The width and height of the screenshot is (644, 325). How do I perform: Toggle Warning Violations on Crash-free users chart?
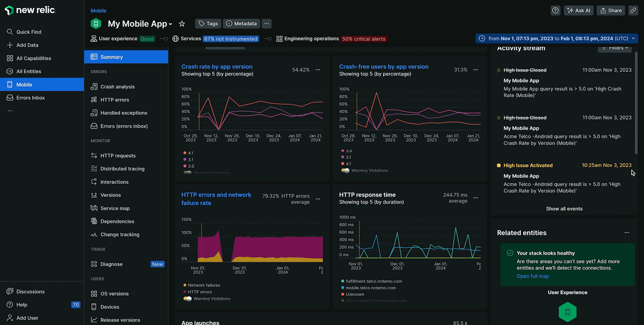[345, 171]
